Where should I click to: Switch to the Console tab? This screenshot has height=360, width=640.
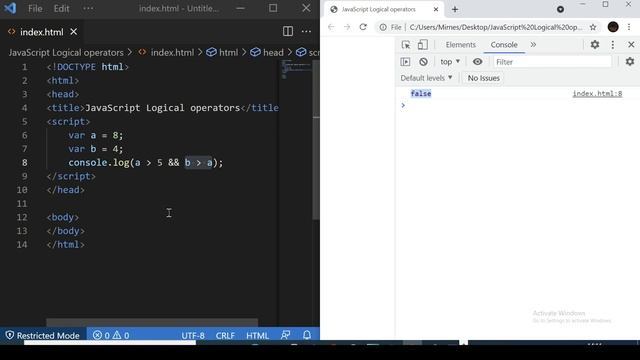[504, 44]
